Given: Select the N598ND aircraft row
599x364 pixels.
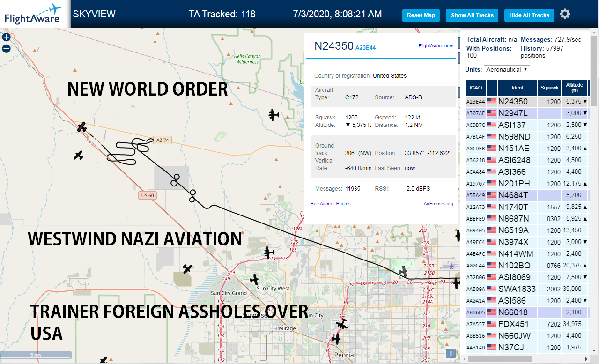Looking at the screenshot, I should [x=527, y=136].
